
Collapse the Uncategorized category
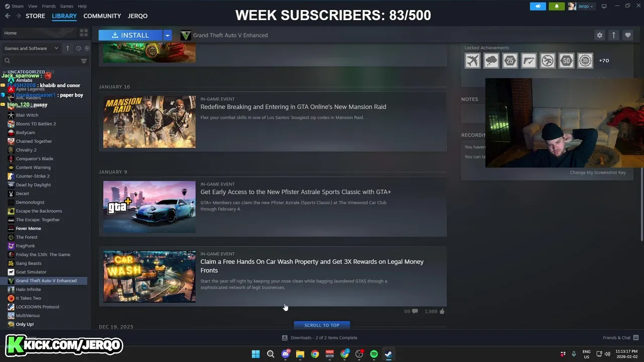tap(26, 72)
